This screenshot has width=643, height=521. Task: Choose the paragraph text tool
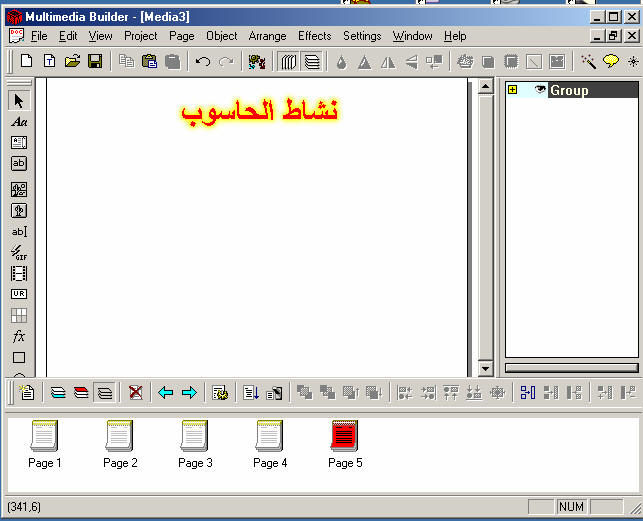coord(19,142)
